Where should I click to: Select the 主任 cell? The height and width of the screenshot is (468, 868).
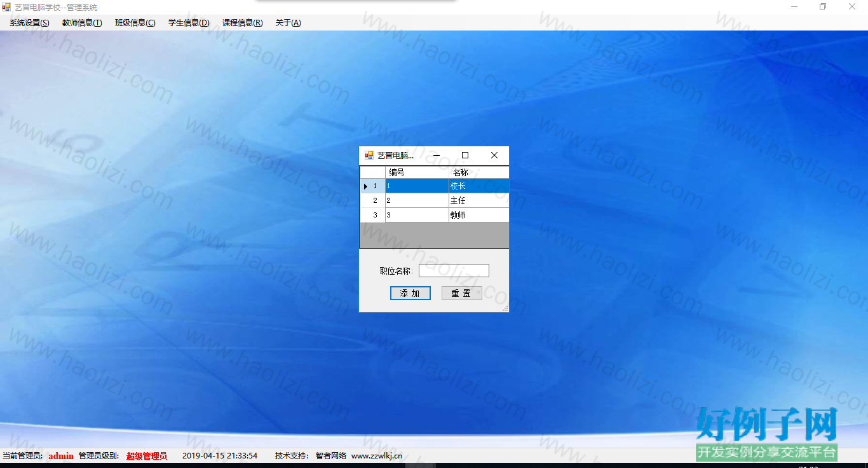pyautogui.click(x=478, y=200)
